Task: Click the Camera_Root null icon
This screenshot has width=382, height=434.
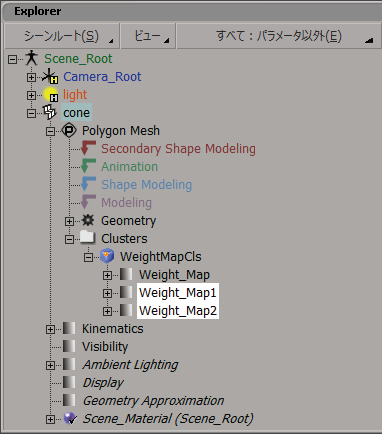Action: (x=50, y=77)
